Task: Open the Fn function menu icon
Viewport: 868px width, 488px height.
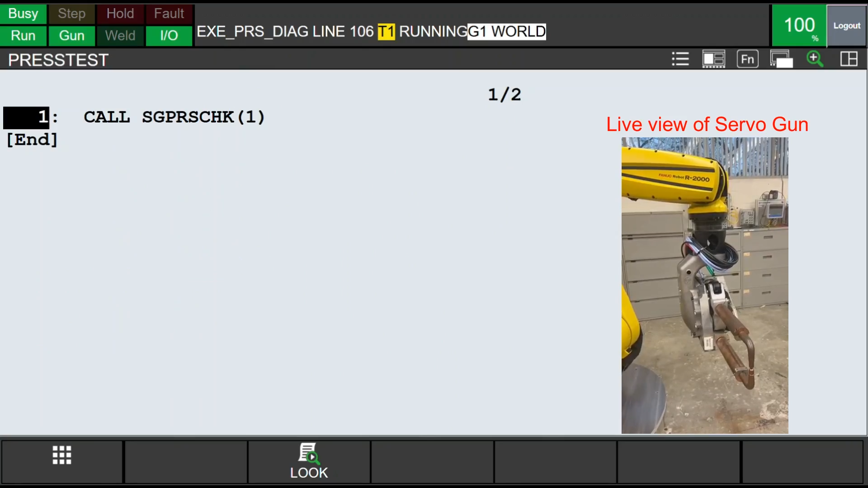Action: pyautogui.click(x=747, y=59)
